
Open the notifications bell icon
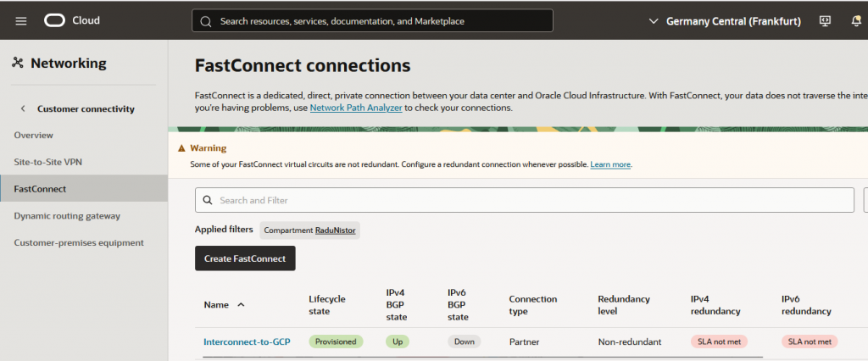[856, 21]
